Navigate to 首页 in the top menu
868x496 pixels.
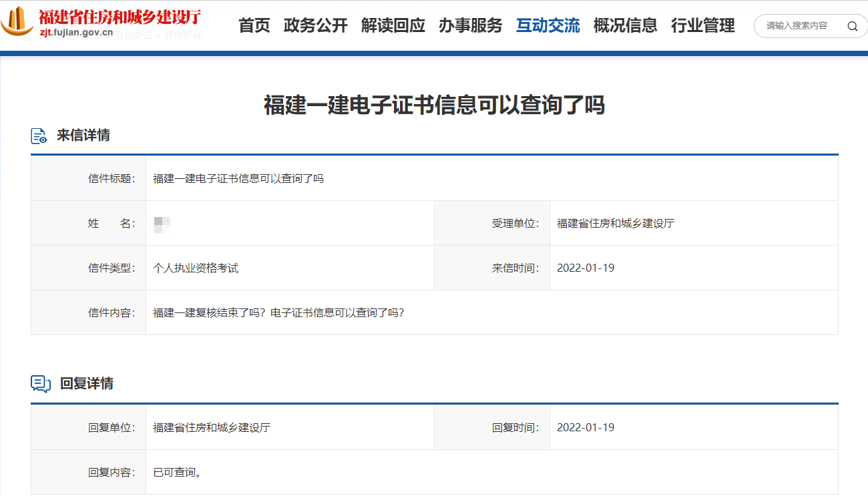click(x=254, y=26)
